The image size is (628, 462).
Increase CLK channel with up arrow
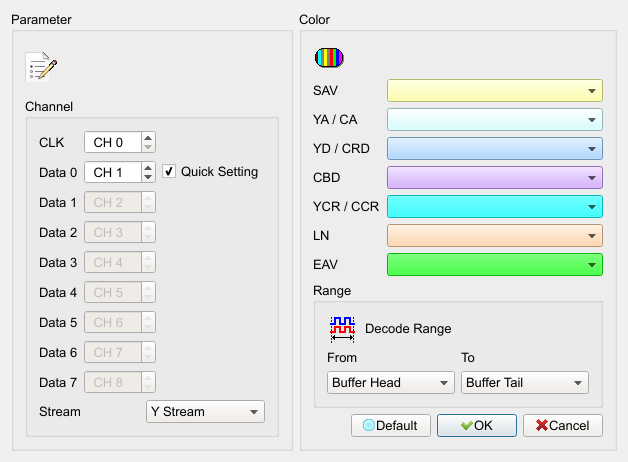coord(148,138)
